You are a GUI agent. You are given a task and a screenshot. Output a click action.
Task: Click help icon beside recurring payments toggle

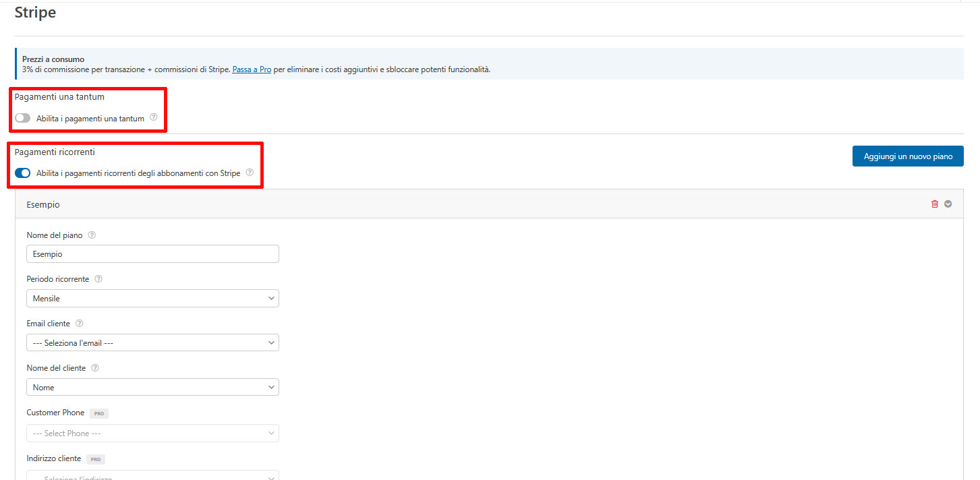(x=250, y=173)
